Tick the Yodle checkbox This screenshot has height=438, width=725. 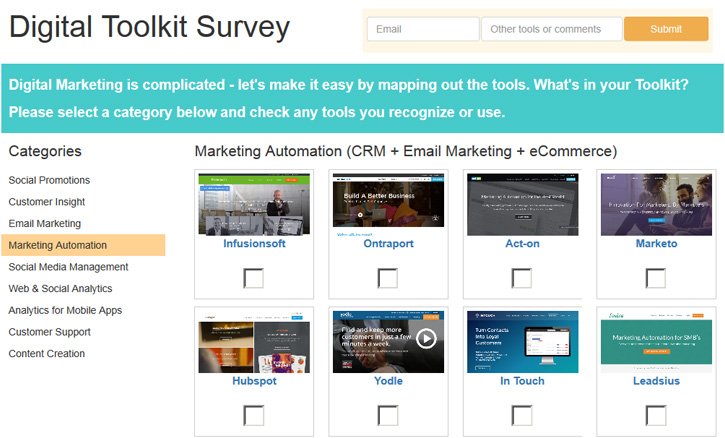point(387,415)
